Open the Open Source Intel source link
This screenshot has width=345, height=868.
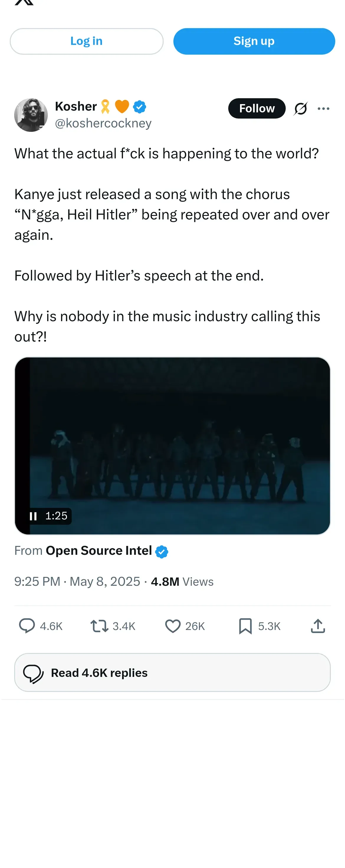pyautogui.click(x=99, y=551)
